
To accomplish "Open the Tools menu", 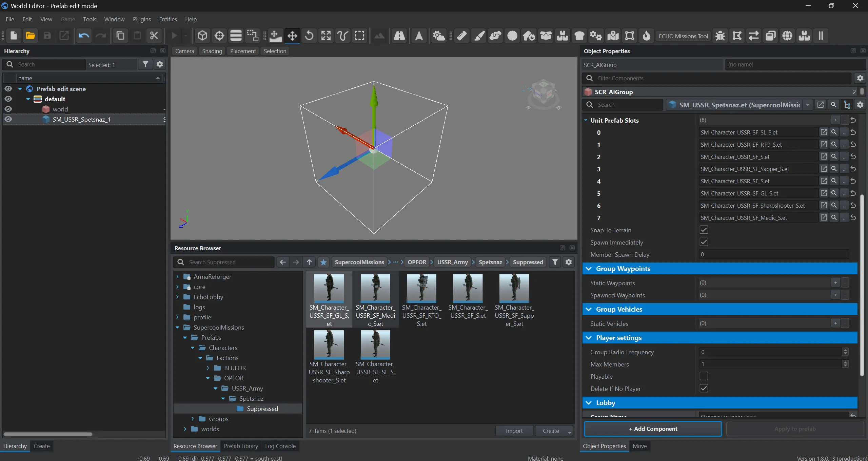I will 90,19.
